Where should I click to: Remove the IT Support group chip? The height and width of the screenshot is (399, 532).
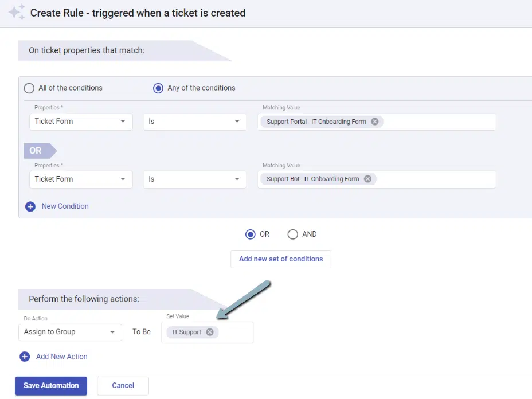(210, 332)
